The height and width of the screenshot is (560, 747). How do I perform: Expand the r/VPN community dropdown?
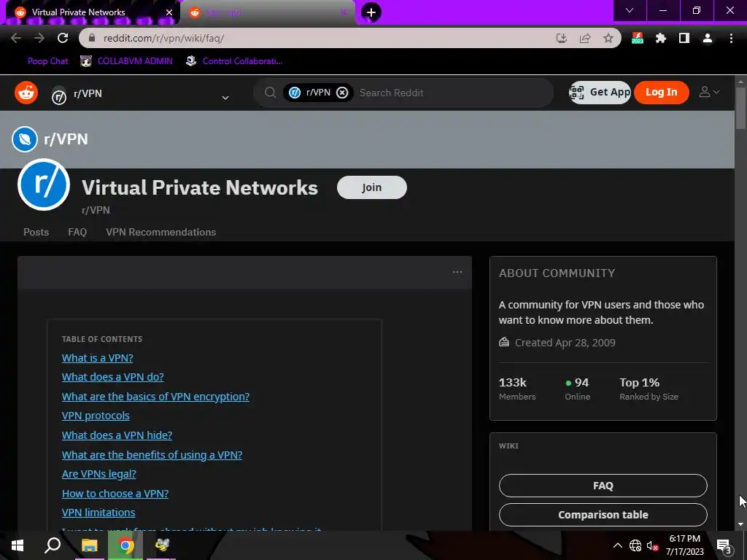click(225, 98)
